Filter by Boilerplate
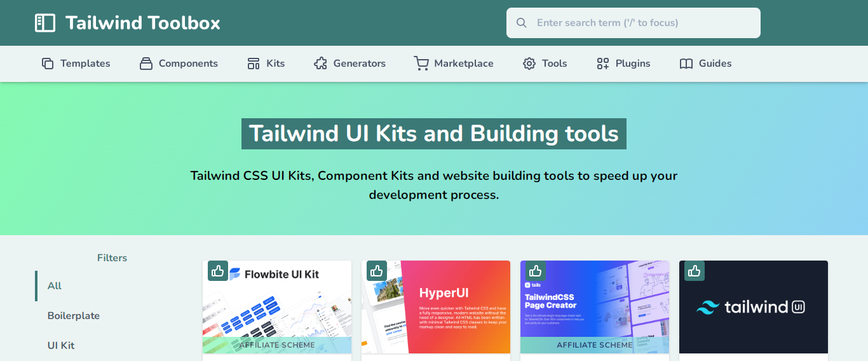The height and width of the screenshot is (361, 868). point(74,316)
